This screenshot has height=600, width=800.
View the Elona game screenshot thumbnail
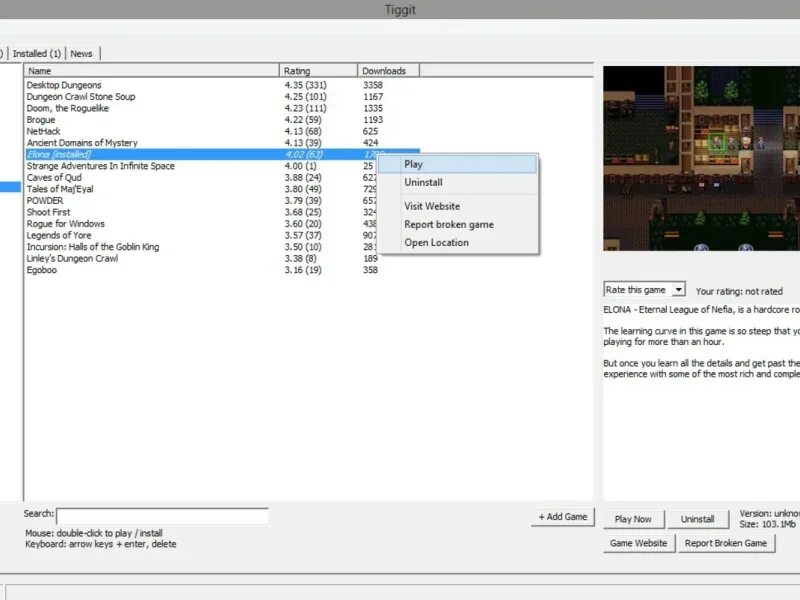click(x=702, y=158)
